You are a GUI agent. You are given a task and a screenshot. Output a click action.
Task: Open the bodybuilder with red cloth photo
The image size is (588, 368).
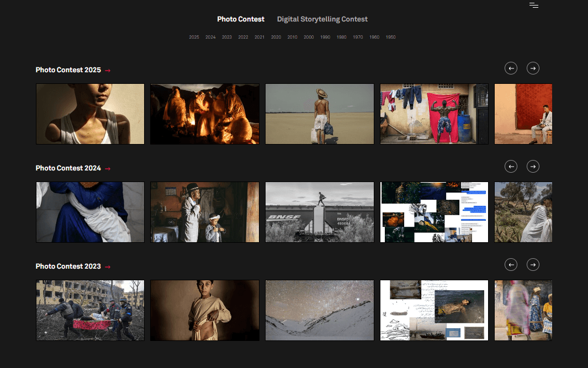[434, 114]
